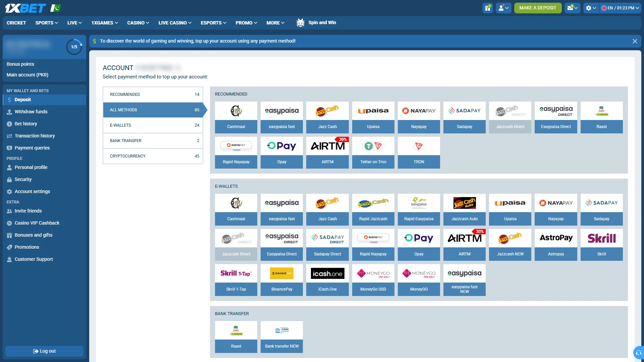Switch to the E-WALLETS category tab
The width and height of the screenshot is (644, 362).
pyautogui.click(x=153, y=125)
